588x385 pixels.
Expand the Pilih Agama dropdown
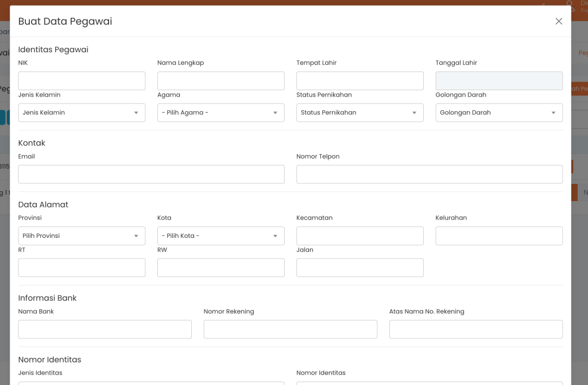(x=220, y=113)
